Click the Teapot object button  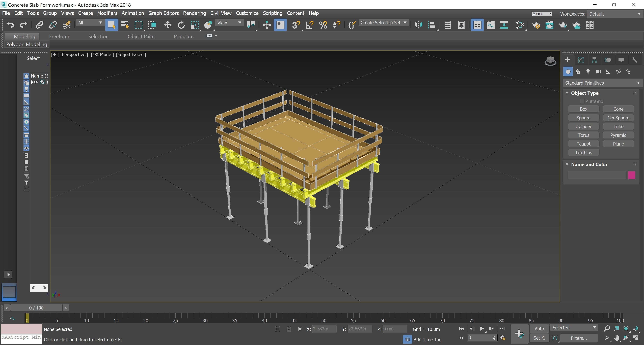[x=583, y=144]
